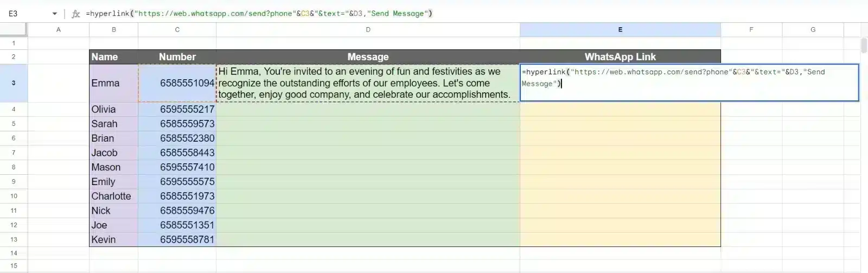Select the empty message cell beside Olivia
The image size is (868, 273).
pyautogui.click(x=368, y=109)
